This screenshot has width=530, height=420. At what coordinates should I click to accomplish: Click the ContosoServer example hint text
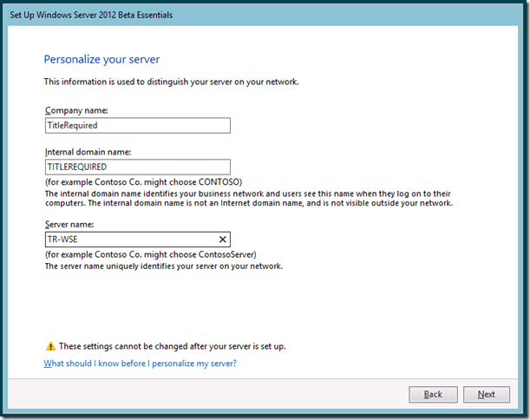150,255
